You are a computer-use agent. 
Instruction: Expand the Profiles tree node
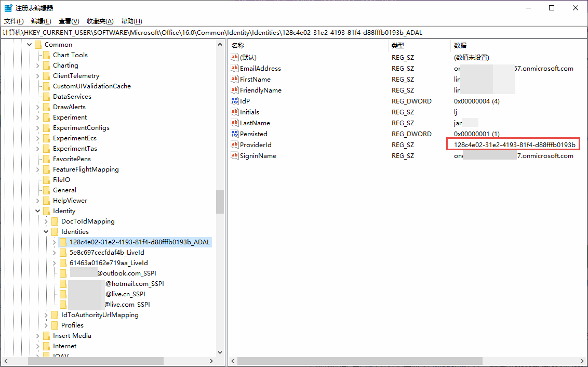46,325
